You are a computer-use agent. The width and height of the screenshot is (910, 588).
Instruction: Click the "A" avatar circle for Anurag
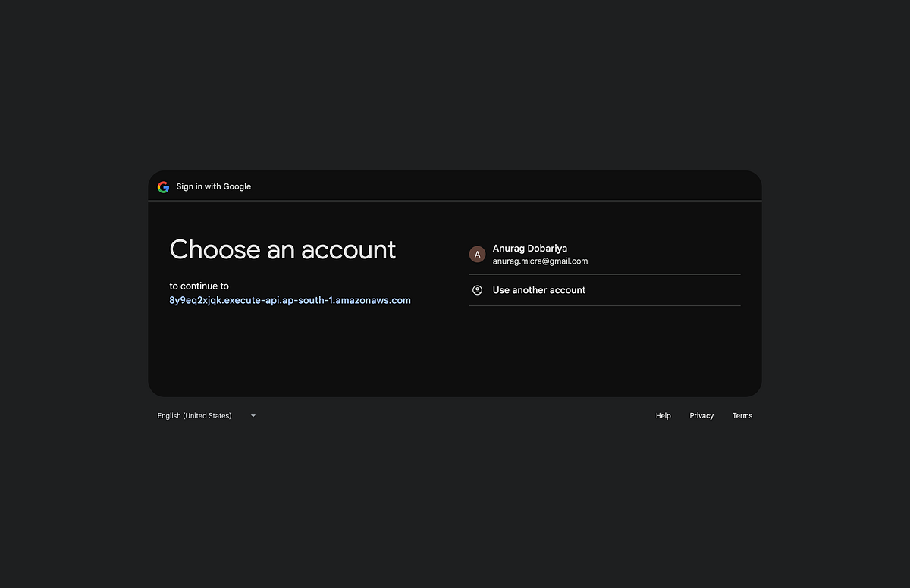point(477,254)
